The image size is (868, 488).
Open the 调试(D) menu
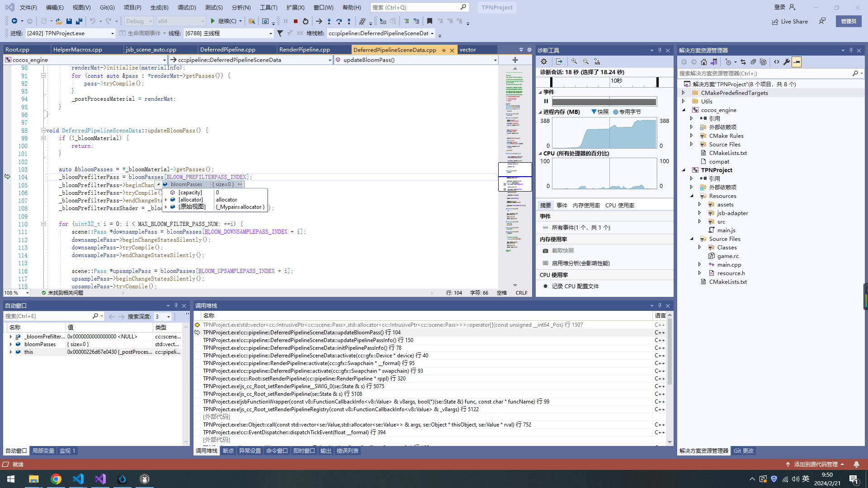[187, 8]
